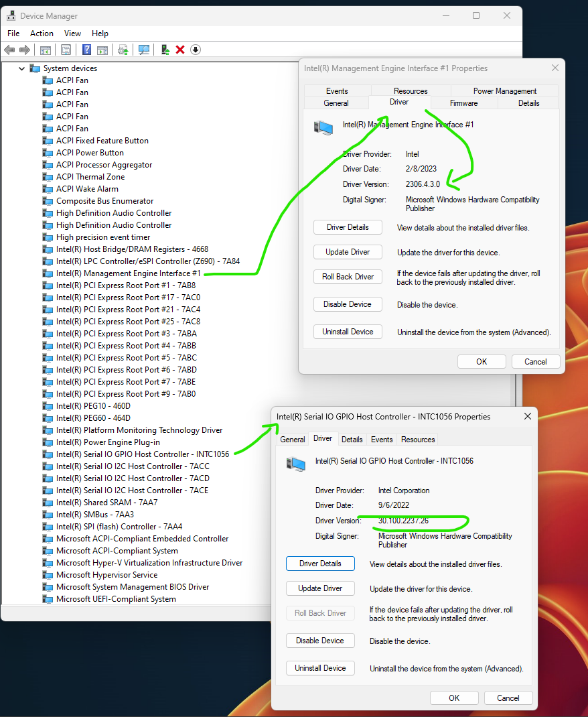Open Firmware tab in Management Engine properties
The image size is (588, 717).
(x=463, y=103)
